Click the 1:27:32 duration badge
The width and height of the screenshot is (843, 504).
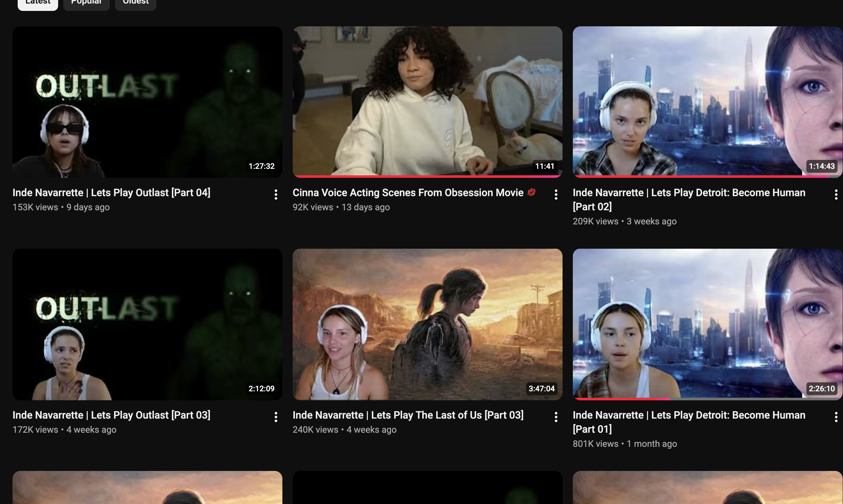point(262,166)
